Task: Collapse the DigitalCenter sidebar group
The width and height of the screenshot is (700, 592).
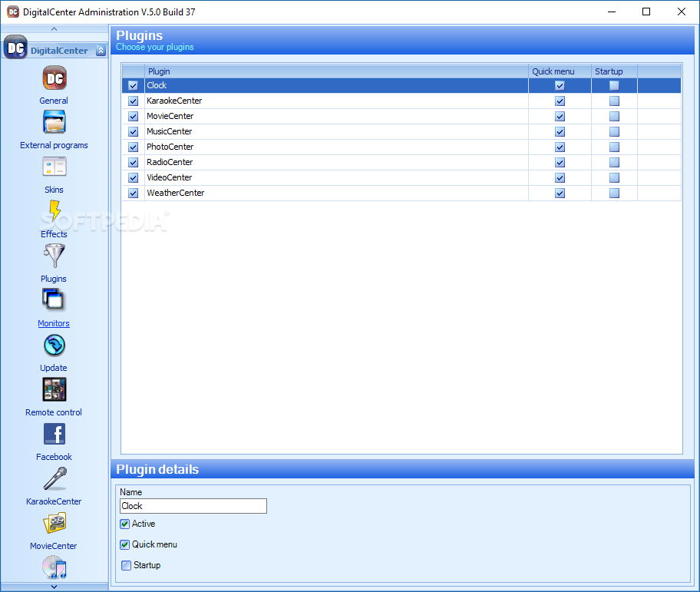Action: point(101,51)
